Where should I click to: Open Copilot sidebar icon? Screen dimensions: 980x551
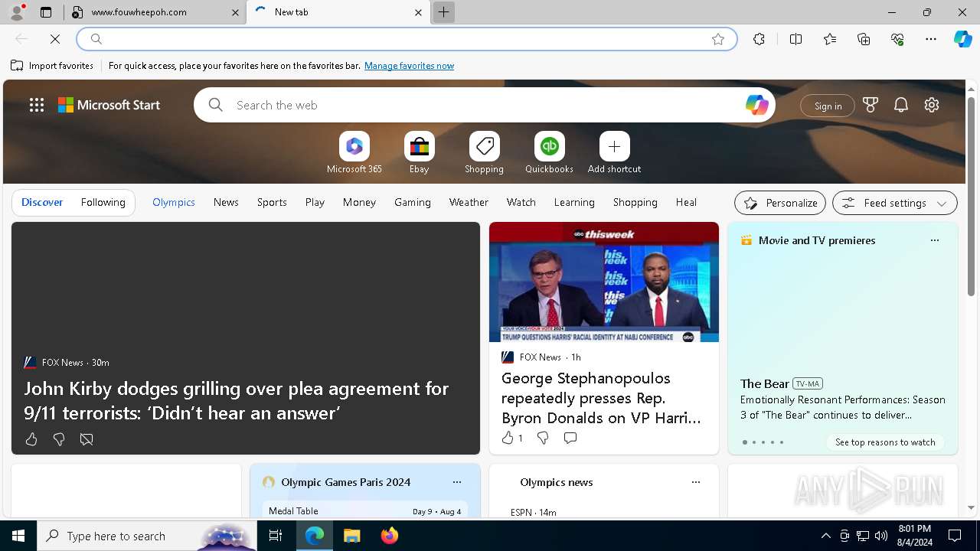(x=962, y=39)
